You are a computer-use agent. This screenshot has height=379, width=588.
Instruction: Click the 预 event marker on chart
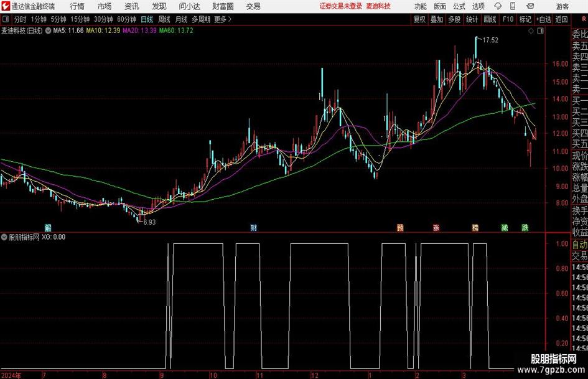(x=400, y=227)
